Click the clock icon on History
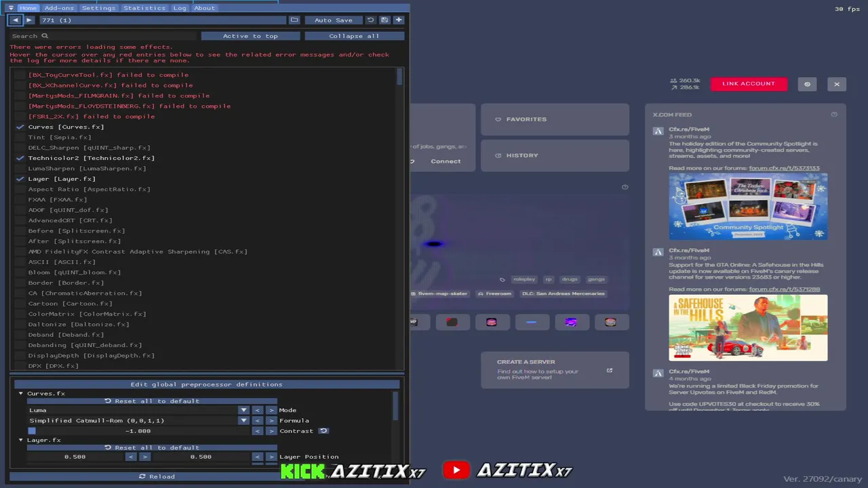The width and height of the screenshot is (868, 488). pos(498,156)
